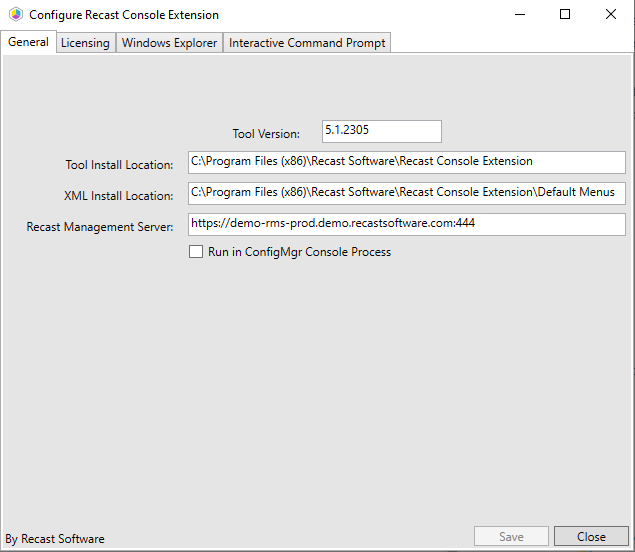This screenshot has height=552, width=635.
Task: Click the Tool Version field
Action: (x=381, y=131)
